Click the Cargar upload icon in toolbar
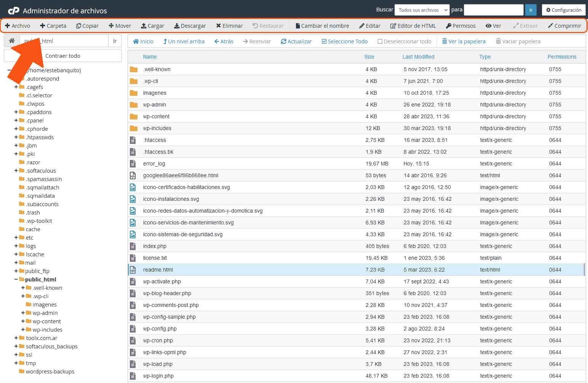 coord(144,26)
